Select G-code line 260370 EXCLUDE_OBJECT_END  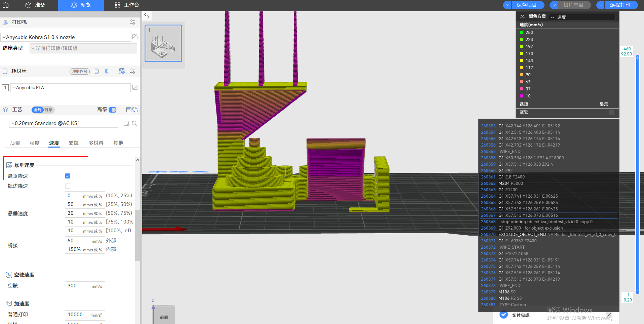(x=549, y=235)
